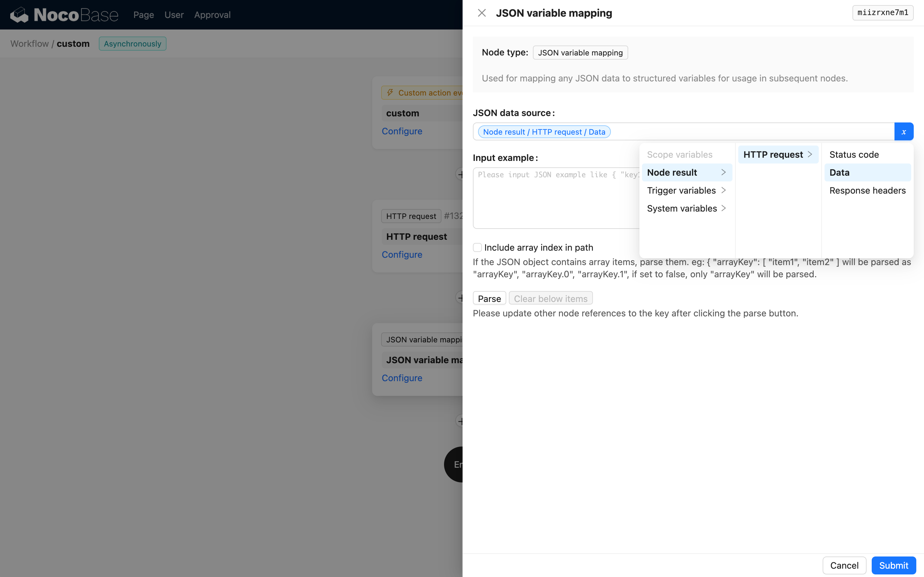924x577 pixels.
Task: Click the plus button below custom node
Action: pos(460,174)
